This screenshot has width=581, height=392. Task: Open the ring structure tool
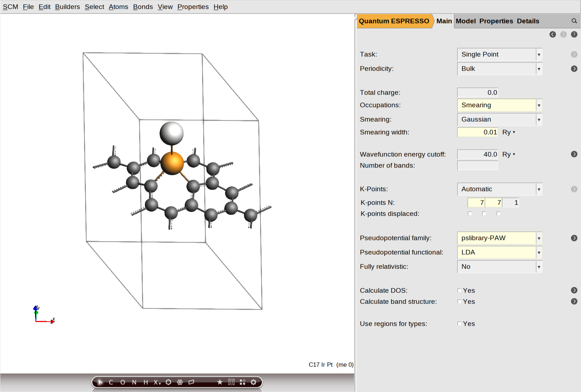[x=169, y=382]
